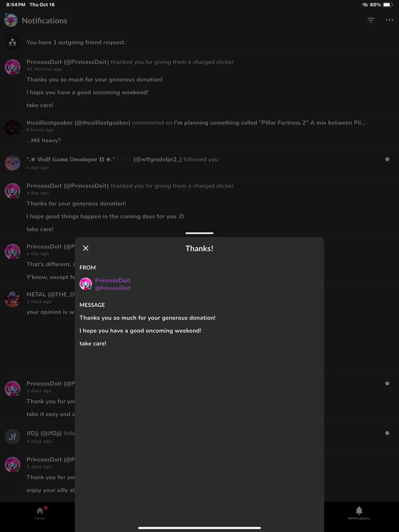
Task: Tap your profile avatar beside Notifications title
Action: (x=11, y=20)
